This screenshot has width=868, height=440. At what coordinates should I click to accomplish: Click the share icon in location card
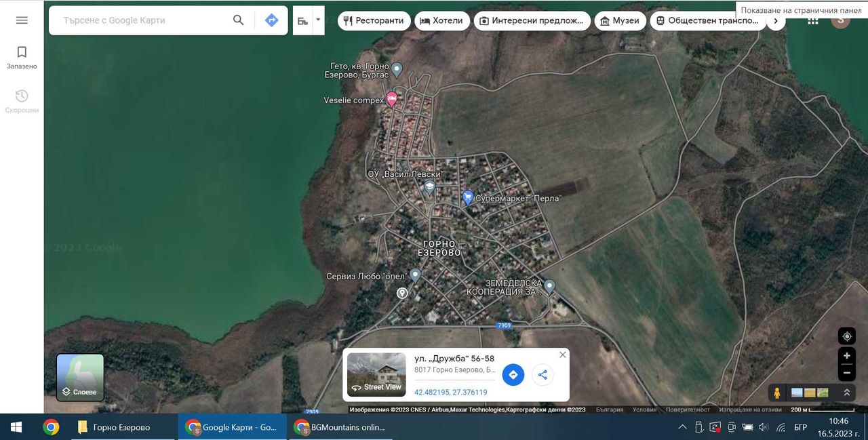[542, 374]
